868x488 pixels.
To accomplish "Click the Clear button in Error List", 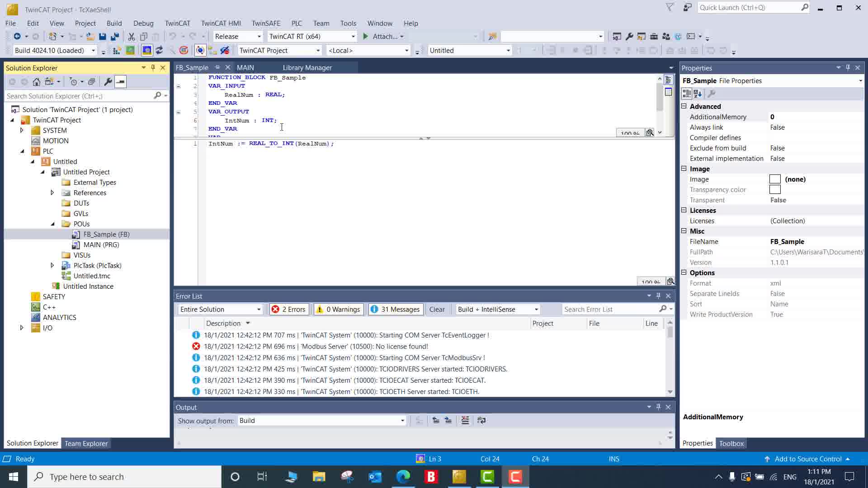I will tap(437, 310).
